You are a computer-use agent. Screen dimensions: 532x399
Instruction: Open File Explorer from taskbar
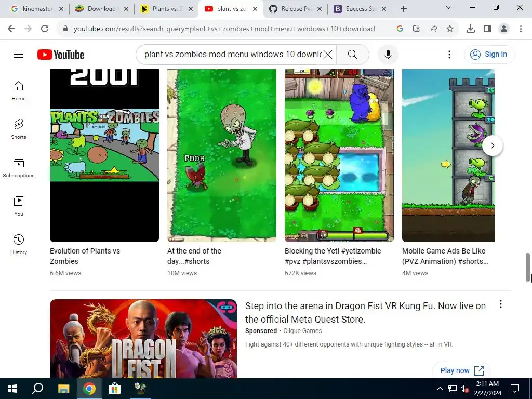coord(63,389)
